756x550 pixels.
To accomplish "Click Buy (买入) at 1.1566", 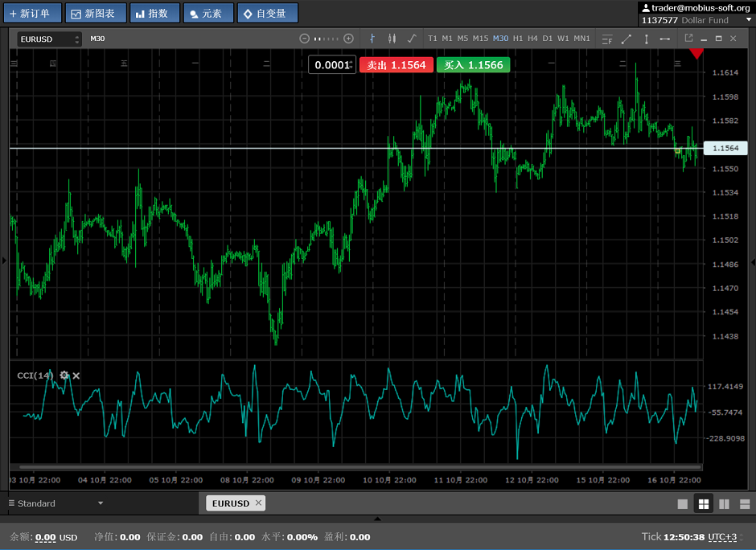I will pos(473,64).
